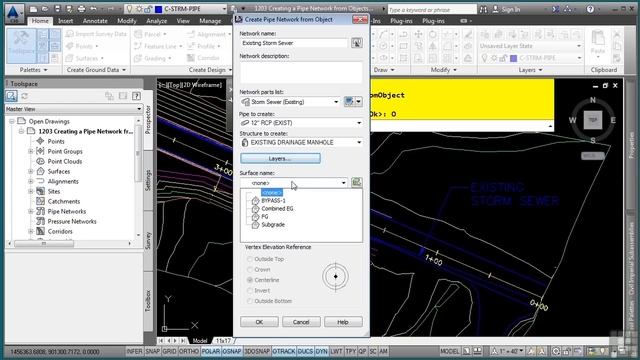This screenshot has height=360, width=640.
Task: Open the Settings tab of Toolspace
Action: 148,180
